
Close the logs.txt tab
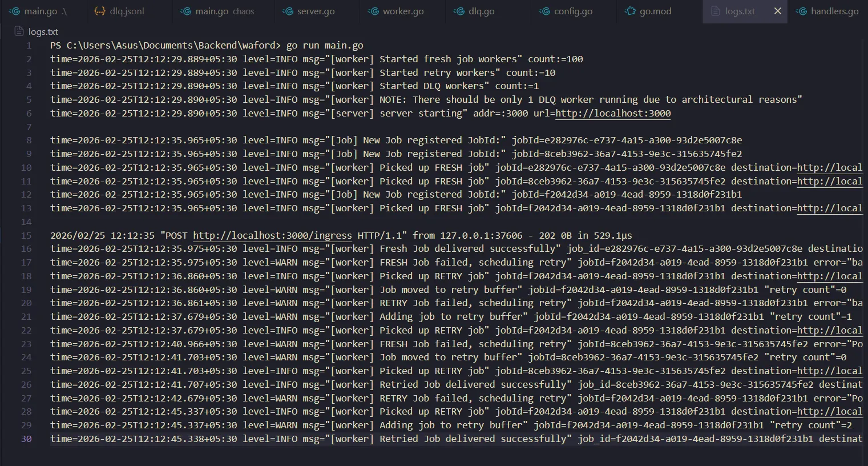(x=778, y=11)
